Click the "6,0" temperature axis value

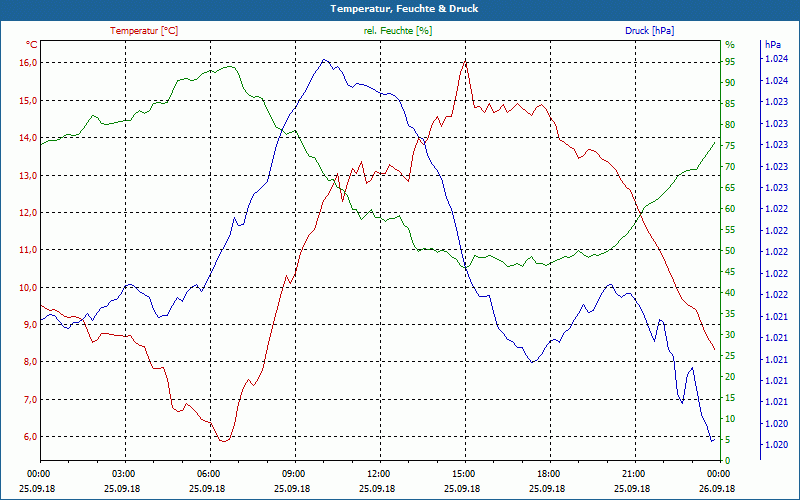(30, 437)
